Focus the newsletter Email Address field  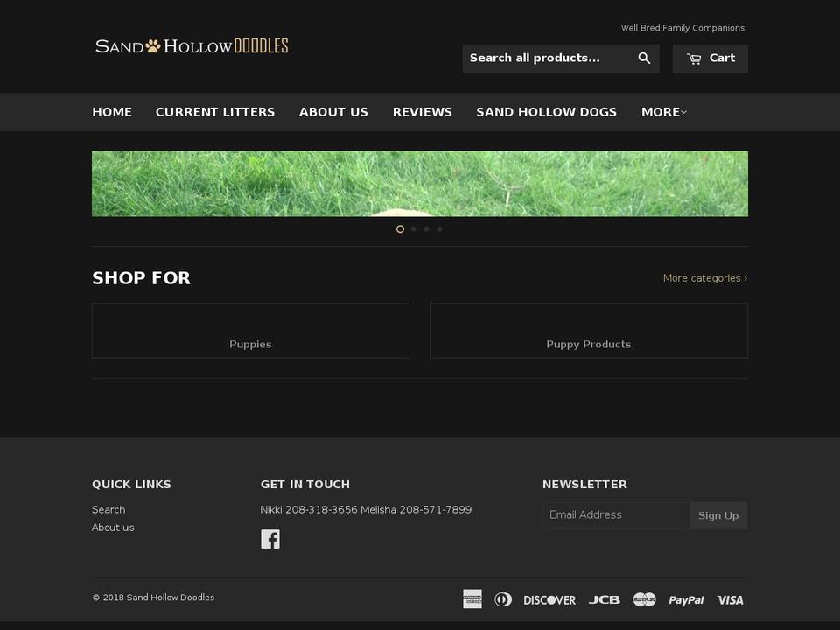616,515
